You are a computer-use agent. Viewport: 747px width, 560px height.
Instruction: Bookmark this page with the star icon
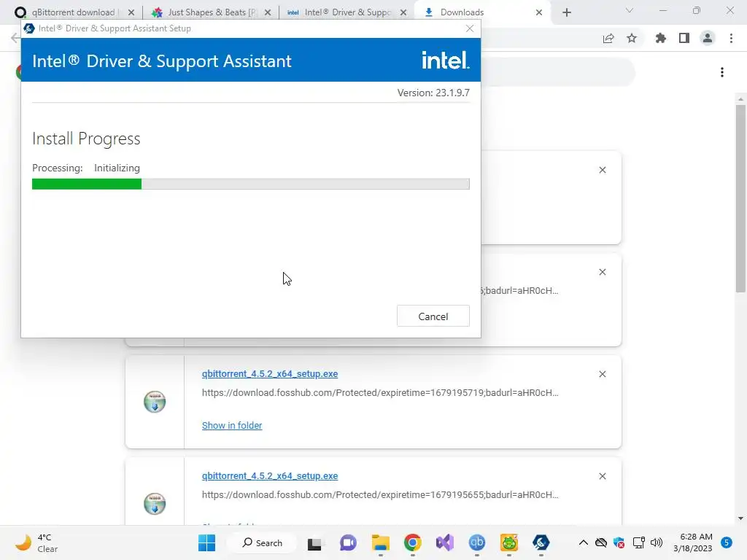coord(632,39)
